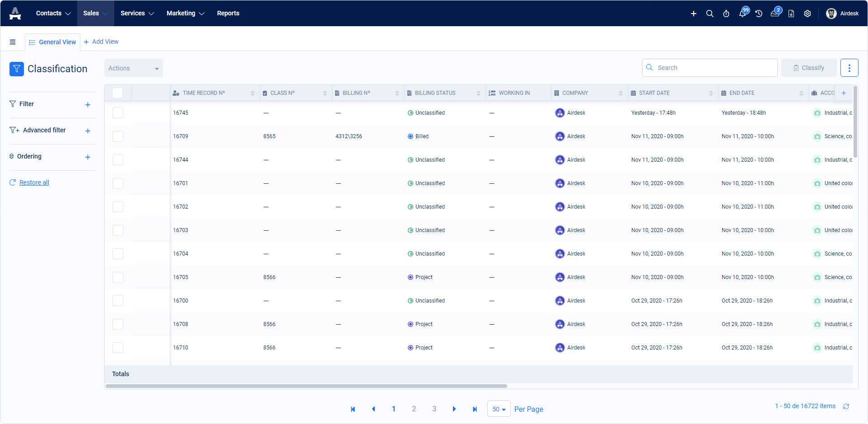The image size is (868, 424).
Task: Sort by Billing Status arrows
Action: [478, 93]
